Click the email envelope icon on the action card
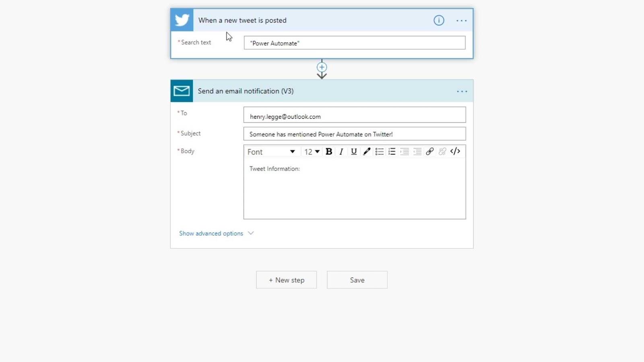 point(182,91)
